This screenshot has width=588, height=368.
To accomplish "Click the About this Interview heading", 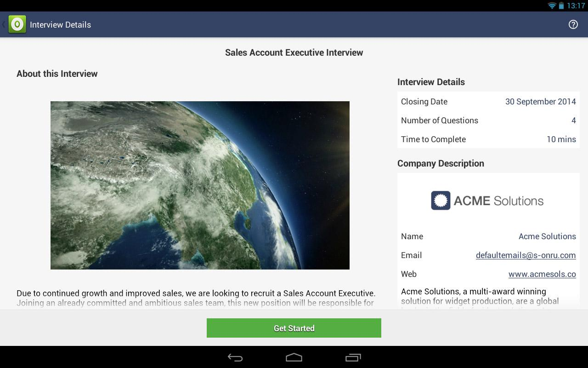I will [x=57, y=74].
